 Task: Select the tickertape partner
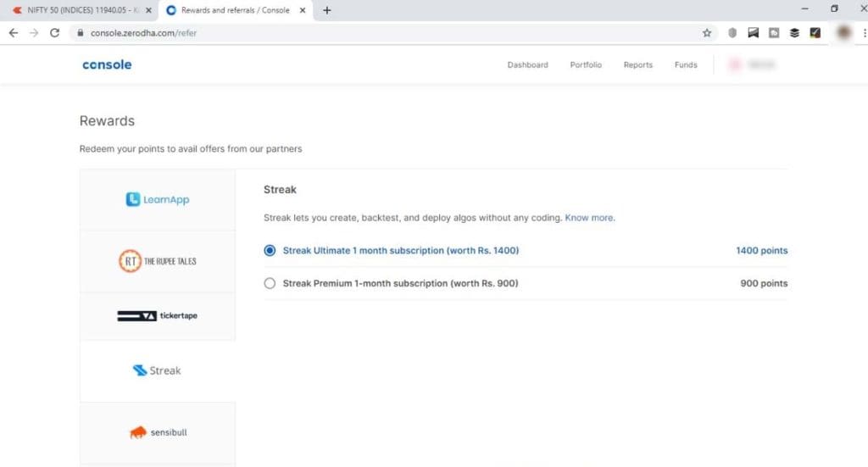tap(157, 316)
